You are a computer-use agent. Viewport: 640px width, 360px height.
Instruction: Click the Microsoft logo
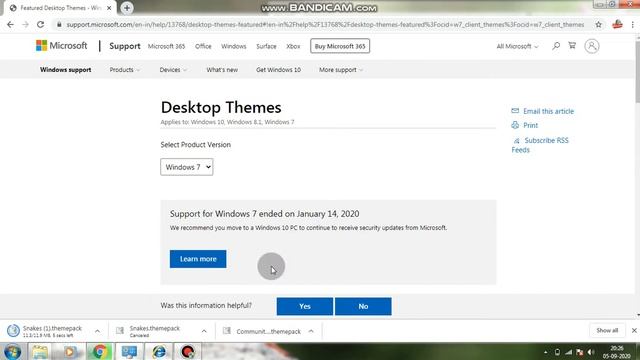pos(61,46)
